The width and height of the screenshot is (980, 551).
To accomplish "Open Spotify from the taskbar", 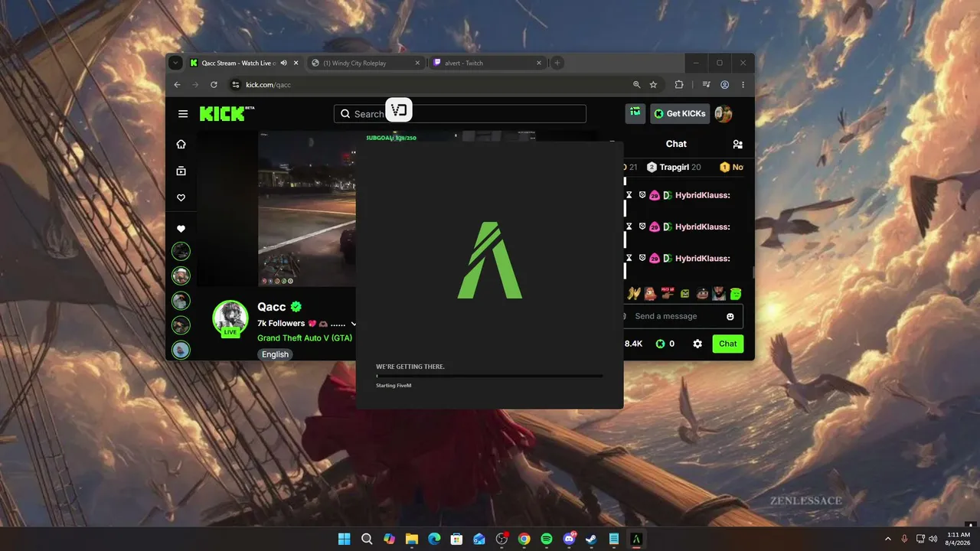I will [x=547, y=539].
